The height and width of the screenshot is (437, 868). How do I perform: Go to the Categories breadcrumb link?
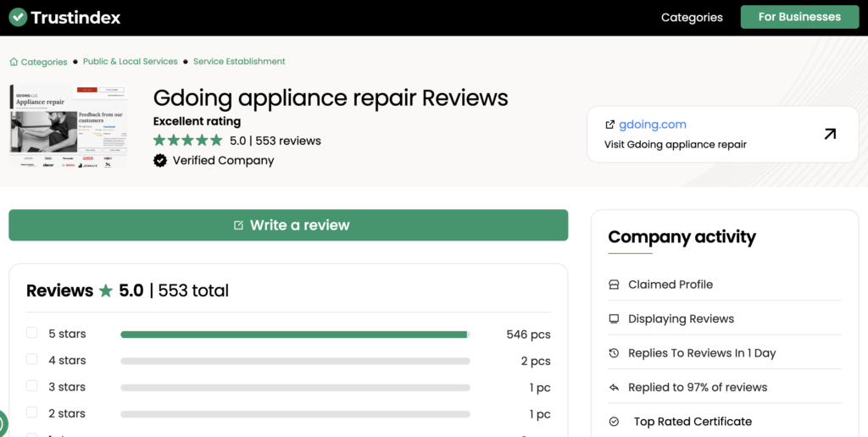tap(44, 62)
